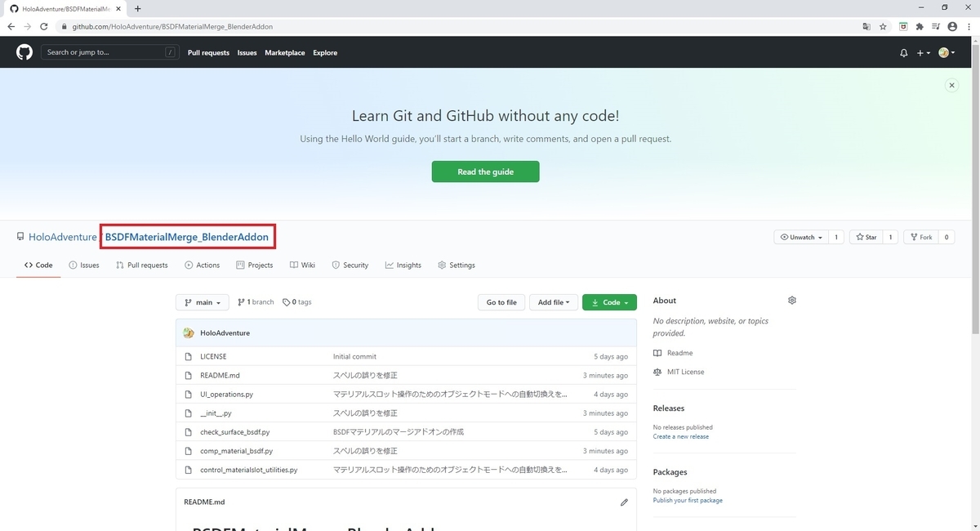The height and width of the screenshot is (531, 980).
Task: Open the Chrome three-dot menu
Action: click(x=969, y=26)
